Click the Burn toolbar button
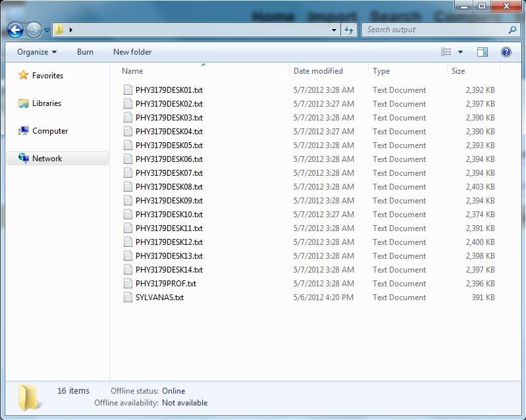 tap(85, 52)
